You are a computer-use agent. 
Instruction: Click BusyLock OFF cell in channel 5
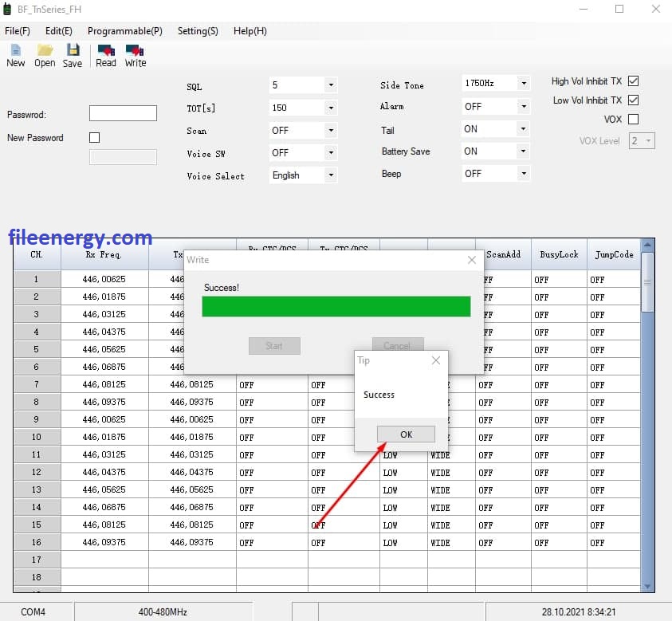[559, 350]
